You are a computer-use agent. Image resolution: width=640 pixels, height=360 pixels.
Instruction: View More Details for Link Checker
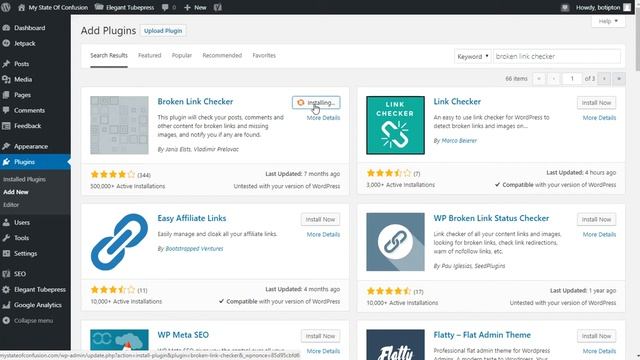click(599, 118)
